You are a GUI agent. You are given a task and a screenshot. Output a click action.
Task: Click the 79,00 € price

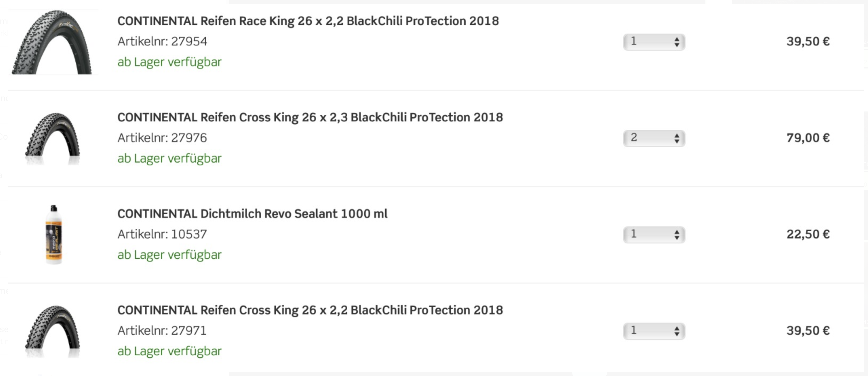pyautogui.click(x=808, y=138)
